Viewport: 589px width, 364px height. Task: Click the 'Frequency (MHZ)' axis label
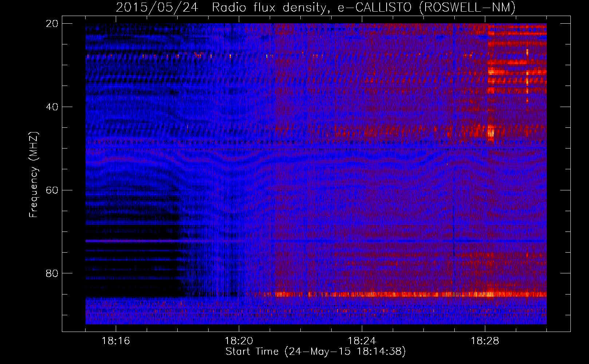pyautogui.click(x=33, y=174)
